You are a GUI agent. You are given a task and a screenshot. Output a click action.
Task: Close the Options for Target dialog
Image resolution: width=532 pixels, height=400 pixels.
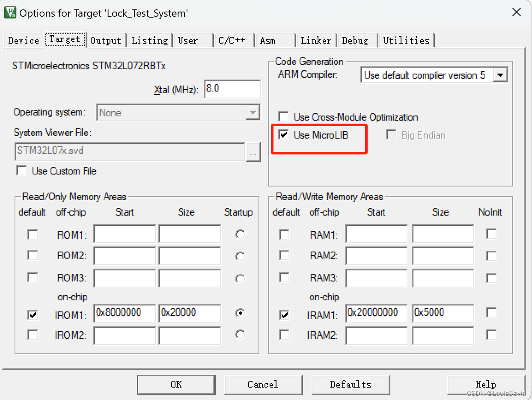pos(517,12)
